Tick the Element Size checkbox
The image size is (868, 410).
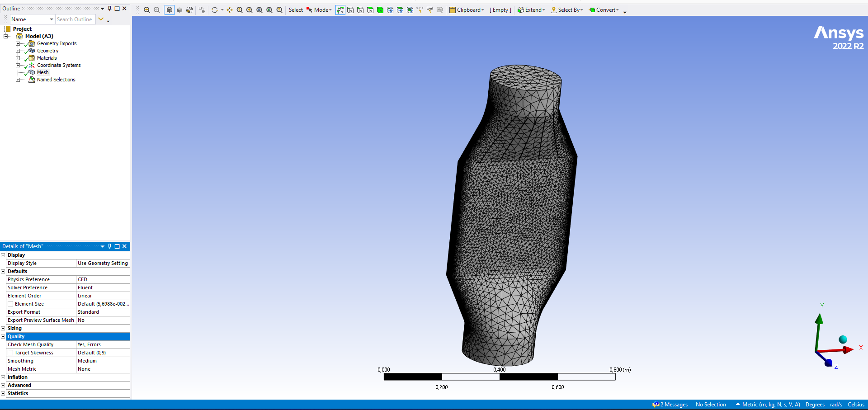pyautogui.click(x=10, y=304)
